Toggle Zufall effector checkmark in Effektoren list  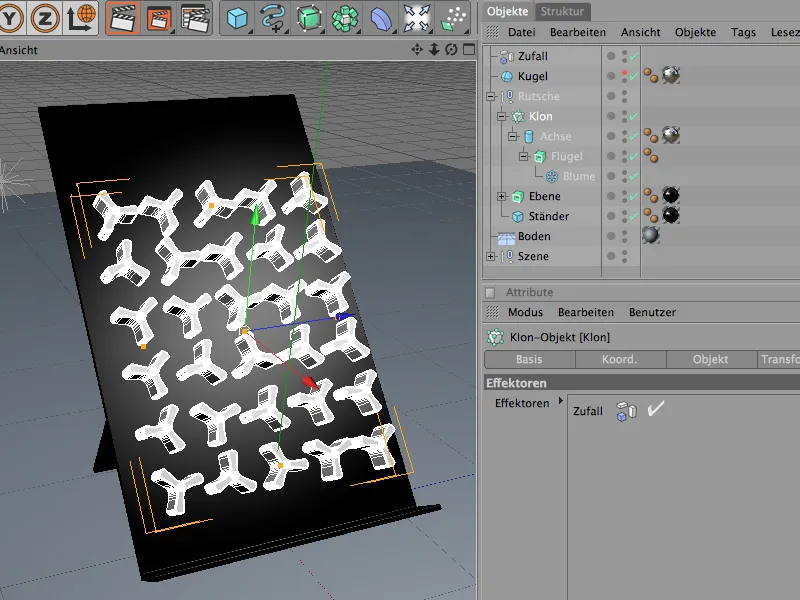click(x=656, y=410)
